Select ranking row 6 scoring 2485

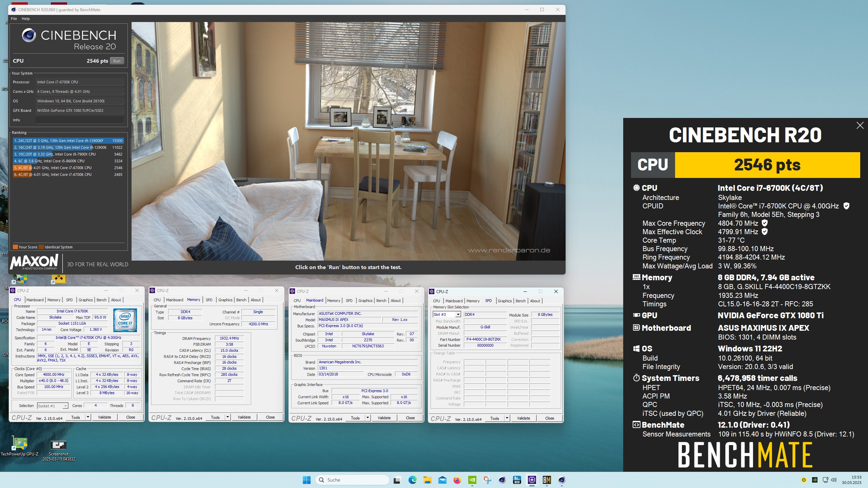(68, 175)
